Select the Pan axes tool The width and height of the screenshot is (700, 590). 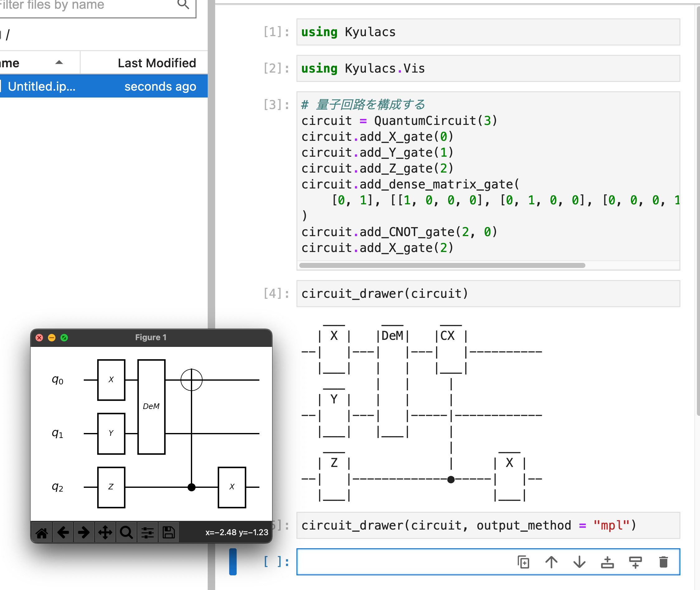click(105, 532)
